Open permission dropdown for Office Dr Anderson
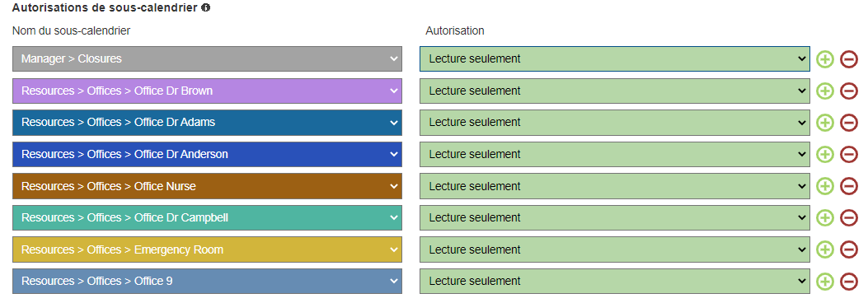This screenshot has width=868, height=303. [614, 154]
